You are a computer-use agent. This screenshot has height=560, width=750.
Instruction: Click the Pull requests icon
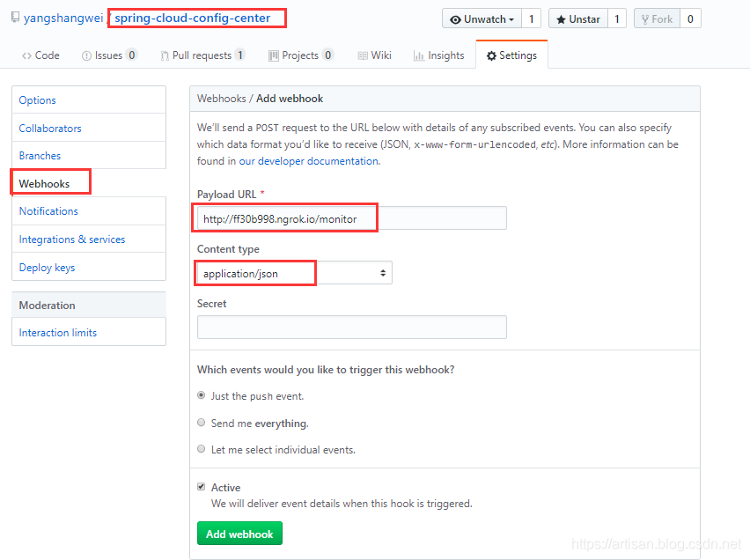[165, 55]
